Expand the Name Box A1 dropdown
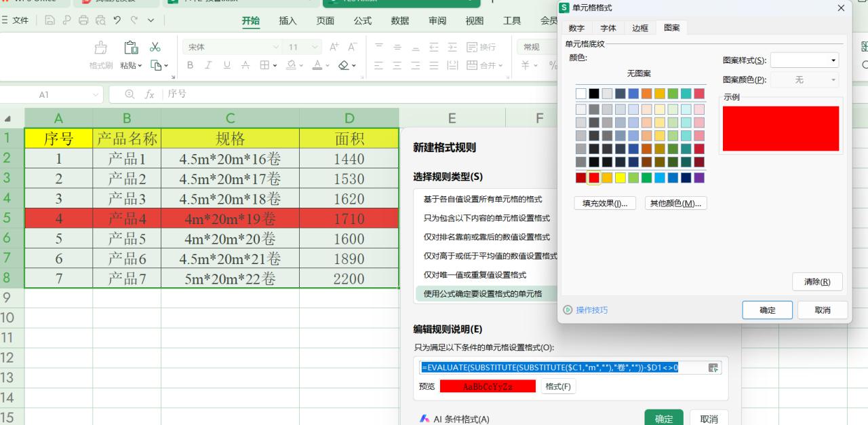Image resolution: width=868 pixels, height=425 pixels. [x=94, y=94]
